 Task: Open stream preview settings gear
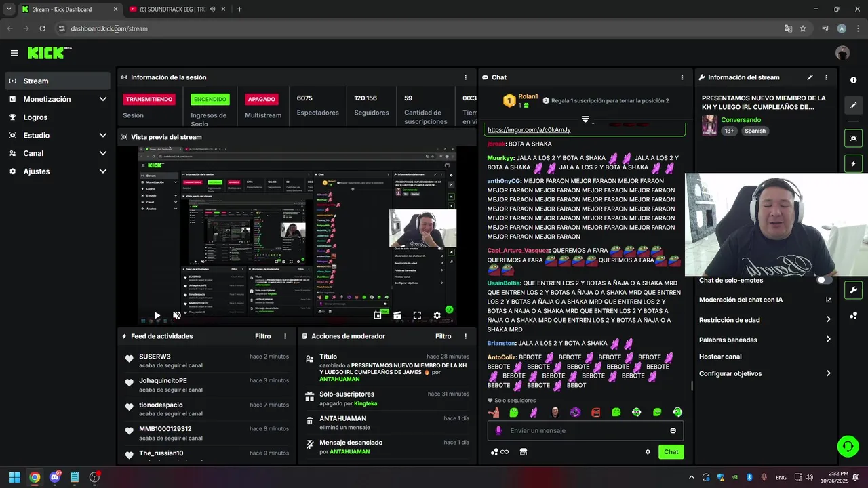coord(437,315)
